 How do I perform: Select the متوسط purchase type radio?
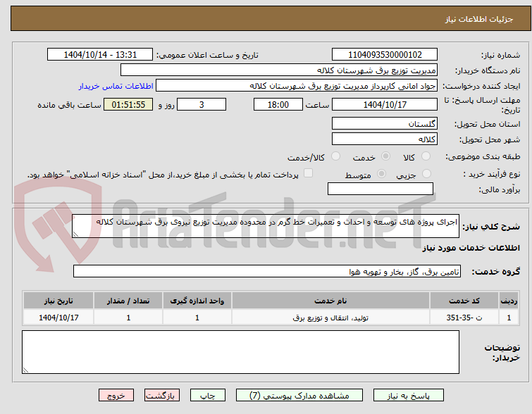click(x=381, y=174)
